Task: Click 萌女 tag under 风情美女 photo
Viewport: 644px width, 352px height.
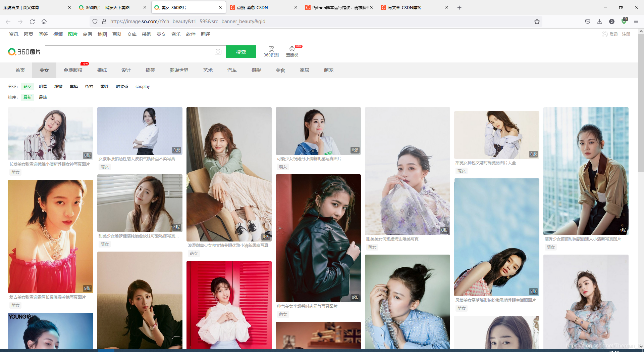Action: point(462,308)
